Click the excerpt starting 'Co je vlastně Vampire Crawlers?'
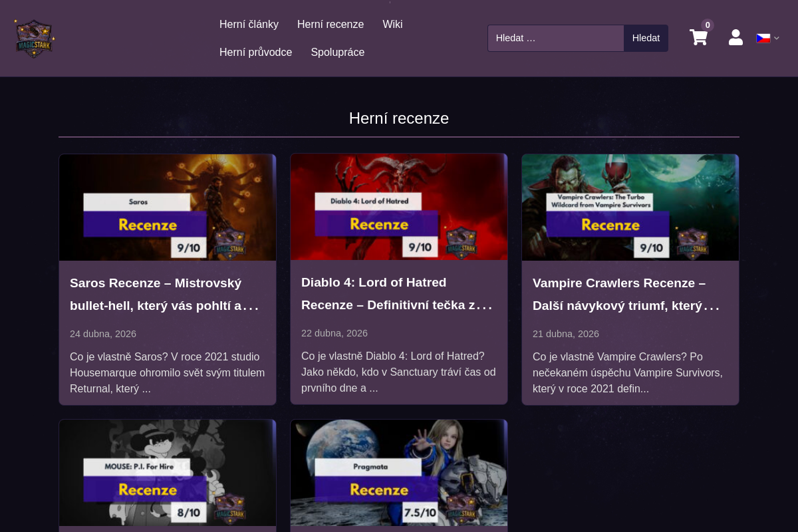Screen dimensions: 798x532 (x=628, y=372)
